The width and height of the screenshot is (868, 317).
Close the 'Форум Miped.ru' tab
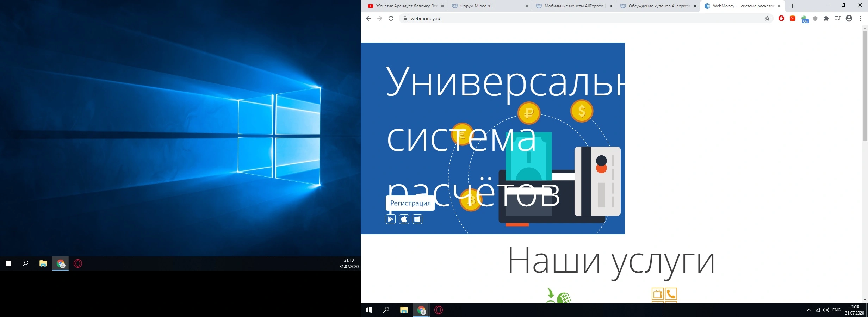point(527,6)
